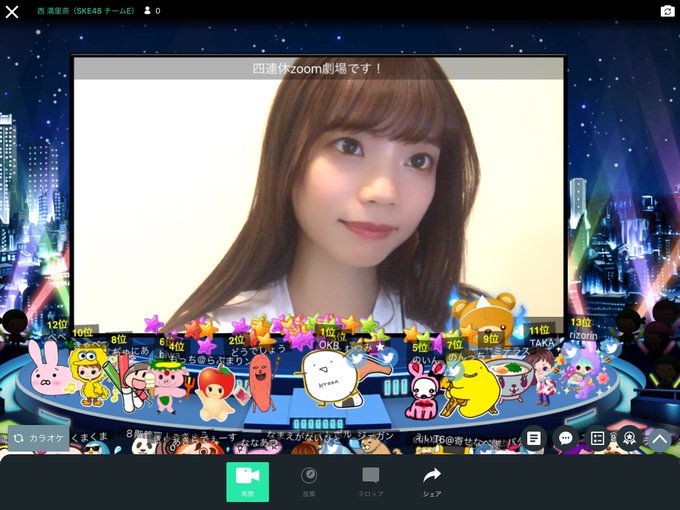Open the list view icon
680x510 pixels.
(597, 438)
